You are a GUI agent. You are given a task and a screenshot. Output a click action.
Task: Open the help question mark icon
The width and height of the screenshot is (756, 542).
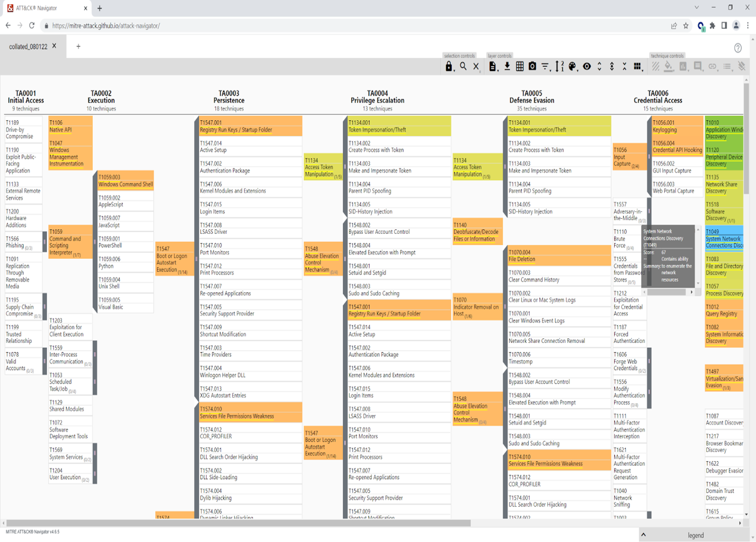(x=738, y=48)
